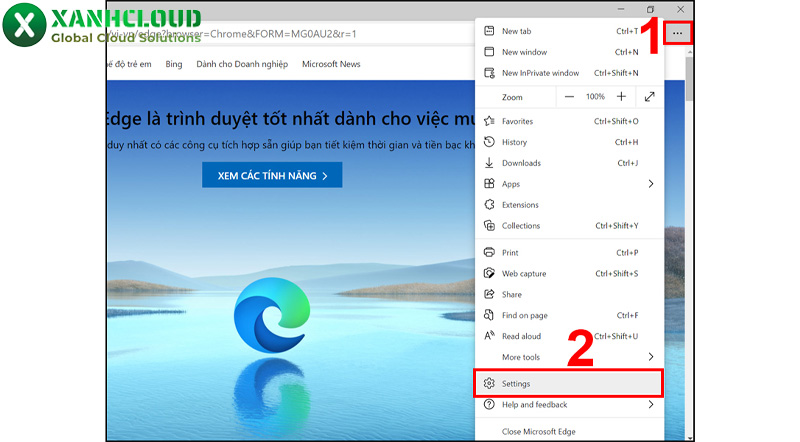Increase zoom with the plus button

coord(621,97)
